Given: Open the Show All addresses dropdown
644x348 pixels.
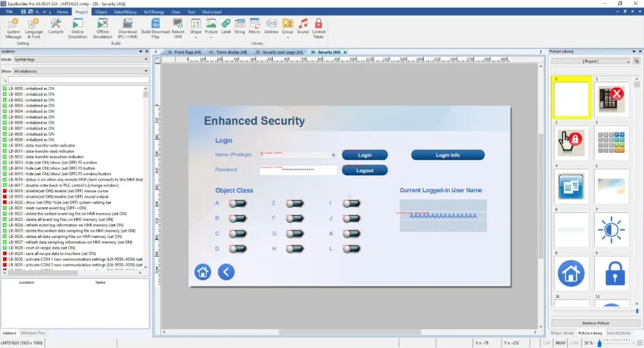Looking at the screenshot, I should [x=80, y=71].
